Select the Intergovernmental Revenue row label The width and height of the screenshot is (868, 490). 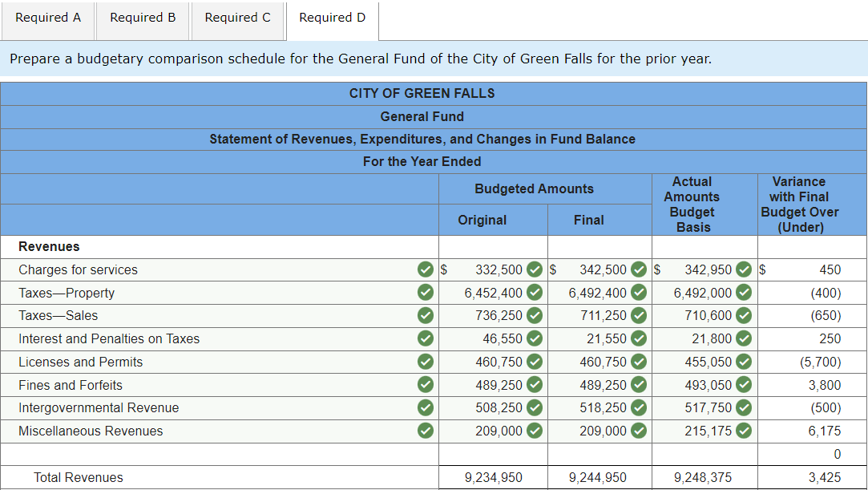coord(99,408)
